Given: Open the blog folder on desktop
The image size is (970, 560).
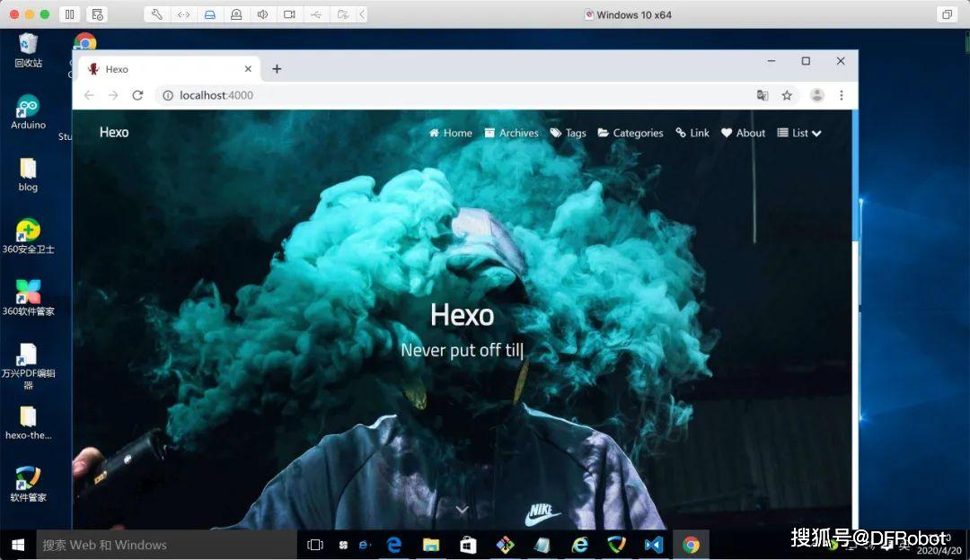Looking at the screenshot, I should click(x=28, y=175).
